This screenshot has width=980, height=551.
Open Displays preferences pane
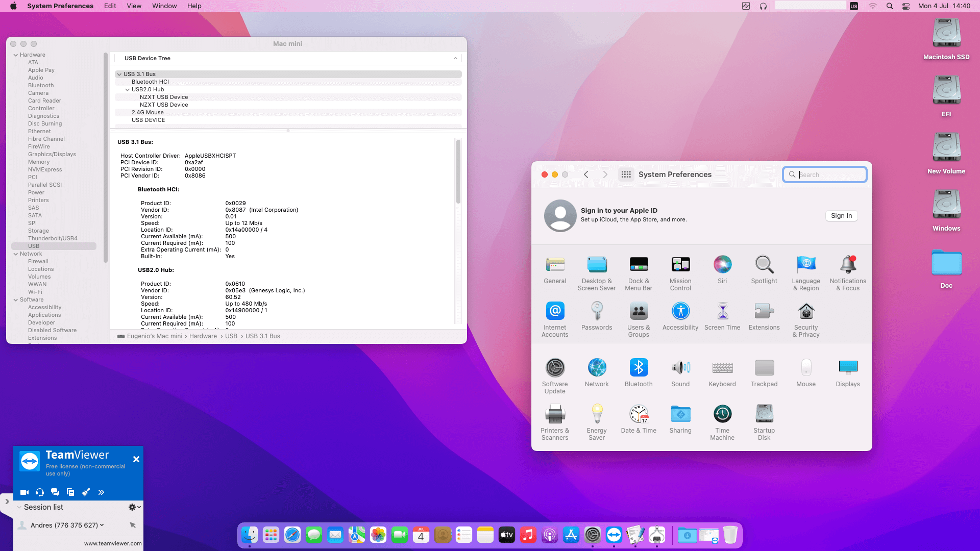coord(848,373)
